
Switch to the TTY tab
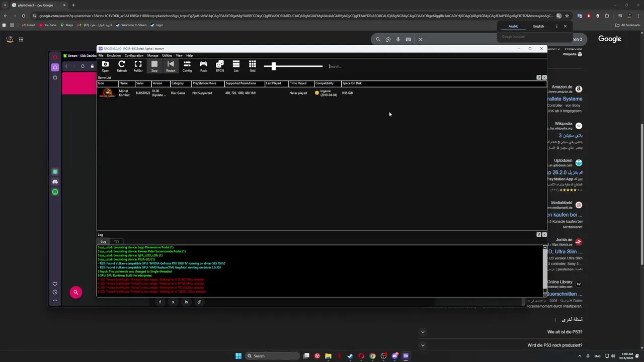(116, 242)
